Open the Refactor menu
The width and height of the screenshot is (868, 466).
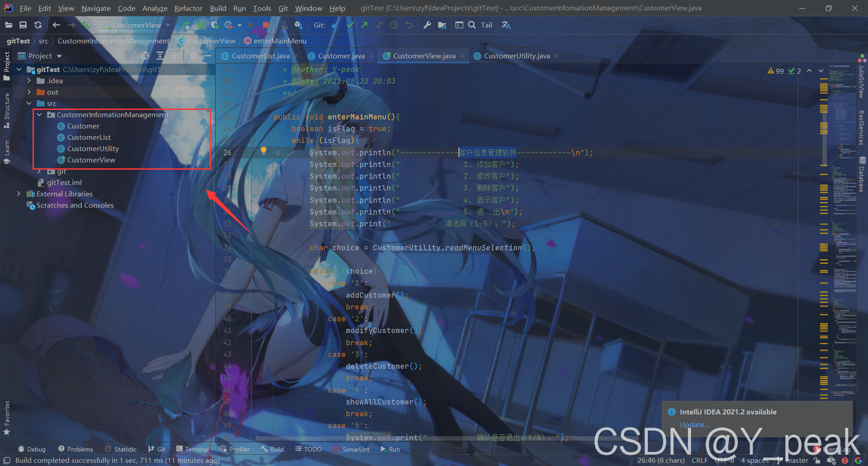click(189, 8)
